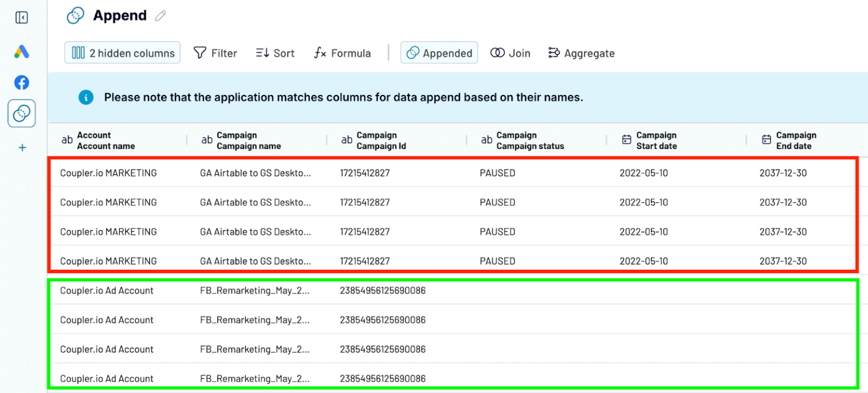Viewport: 868px width, 393px height.
Task: Select the Append source icon in sidebar
Action: (x=21, y=114)
